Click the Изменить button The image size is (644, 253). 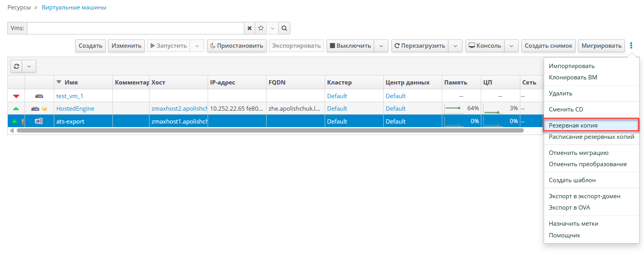[126, 46]
